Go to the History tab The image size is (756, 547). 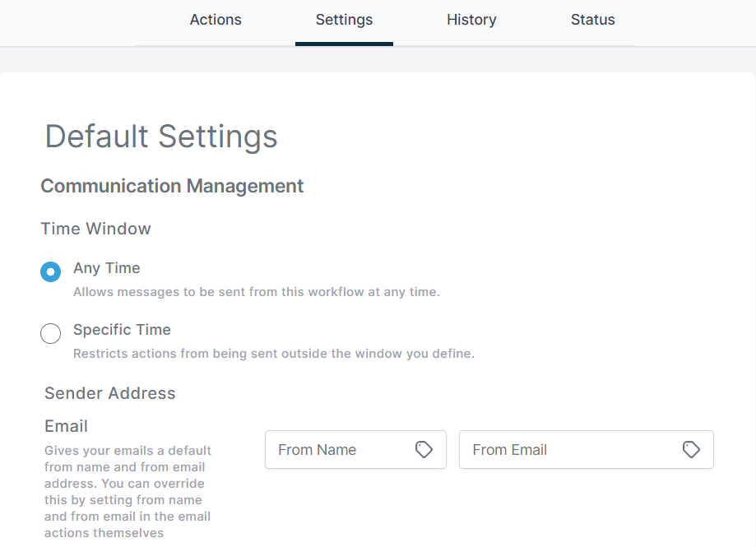coord(471,20)
